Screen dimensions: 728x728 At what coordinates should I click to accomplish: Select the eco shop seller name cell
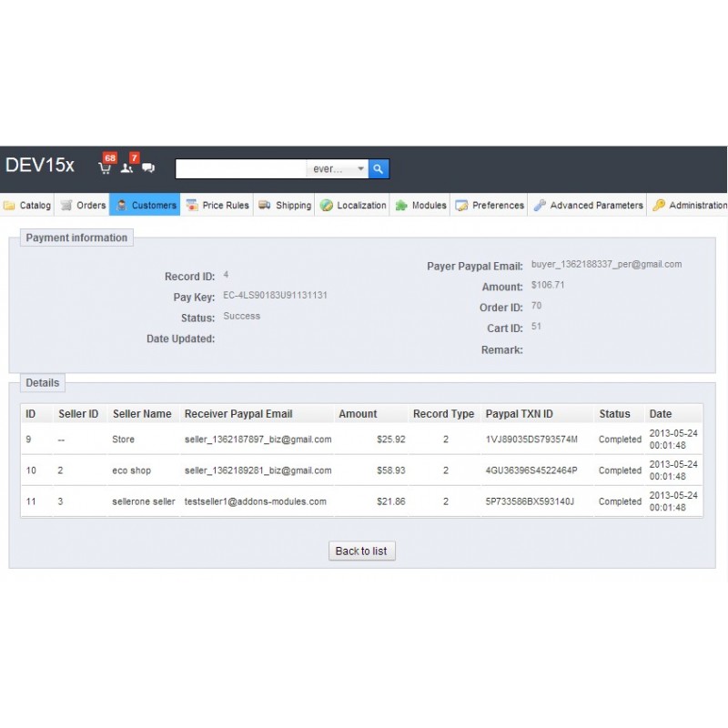click(x=131, y=470)
